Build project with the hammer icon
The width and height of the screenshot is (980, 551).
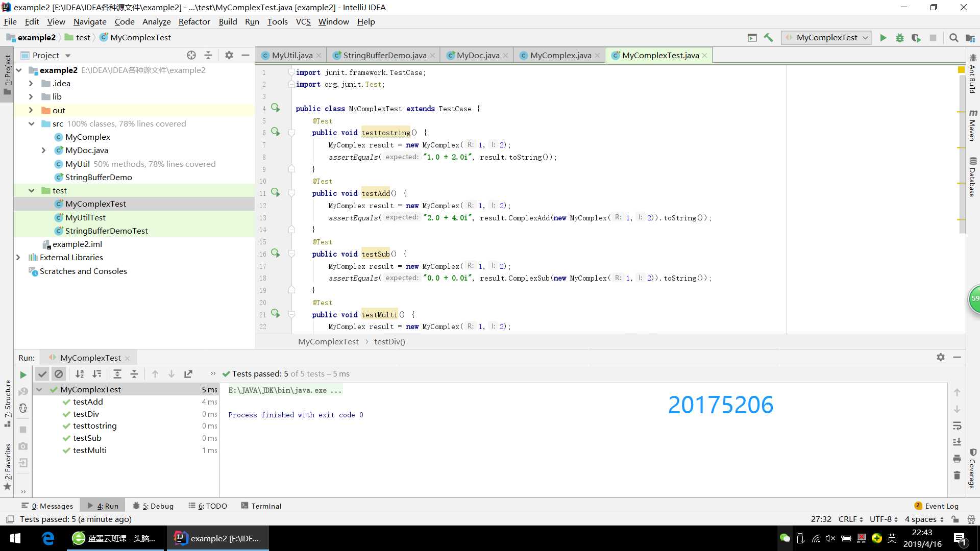pos(768,38)
